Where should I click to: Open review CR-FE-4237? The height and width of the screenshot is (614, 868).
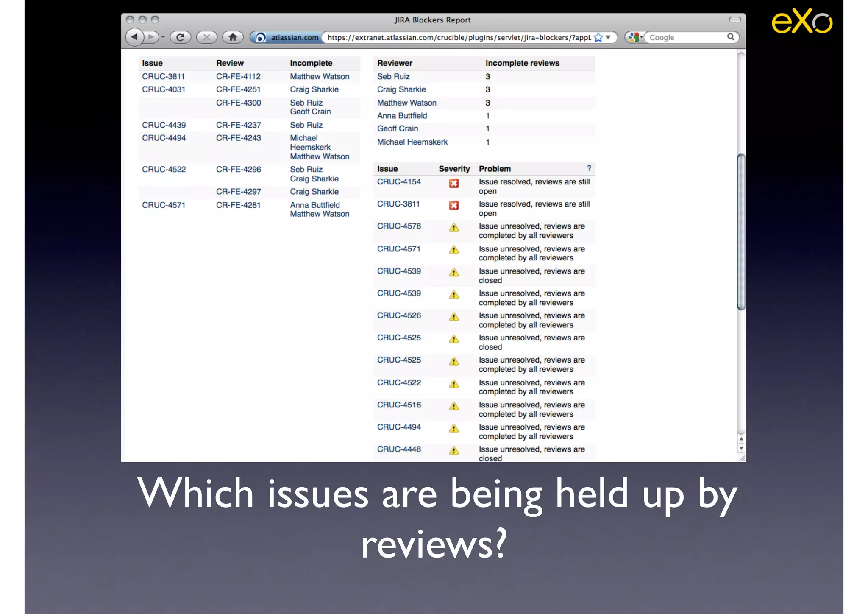239,125
